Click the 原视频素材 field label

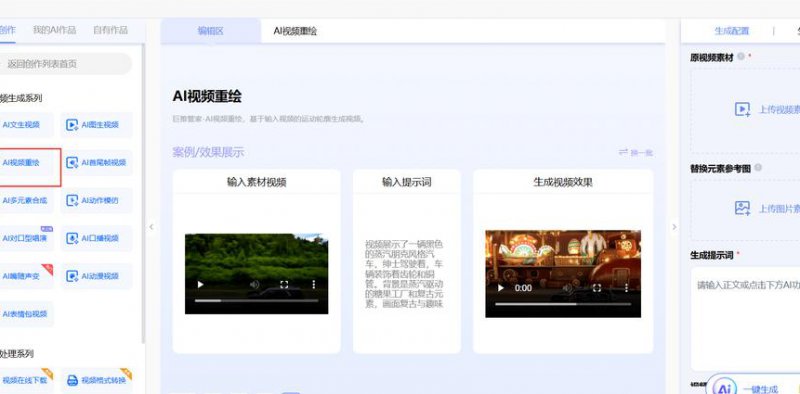coord(712,58)
